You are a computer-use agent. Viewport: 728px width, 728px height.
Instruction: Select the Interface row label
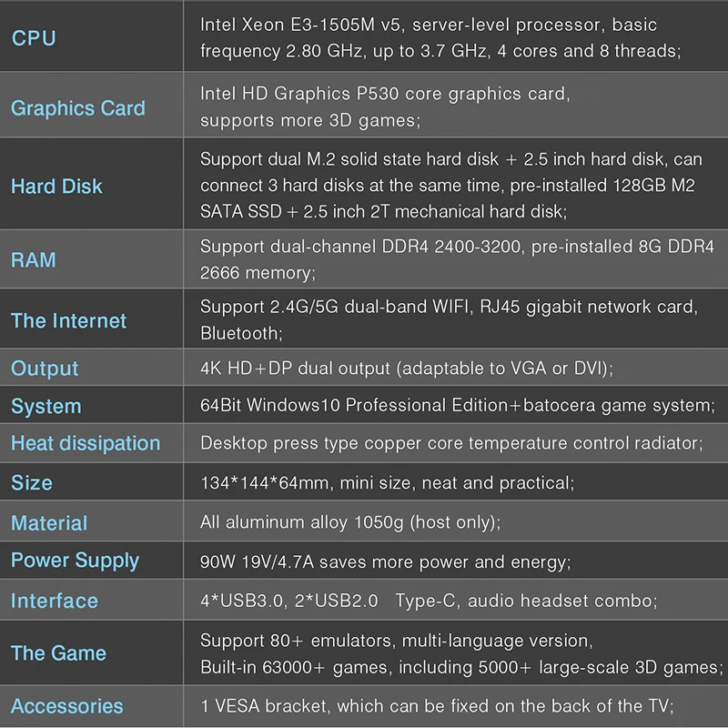pos(55,601)
